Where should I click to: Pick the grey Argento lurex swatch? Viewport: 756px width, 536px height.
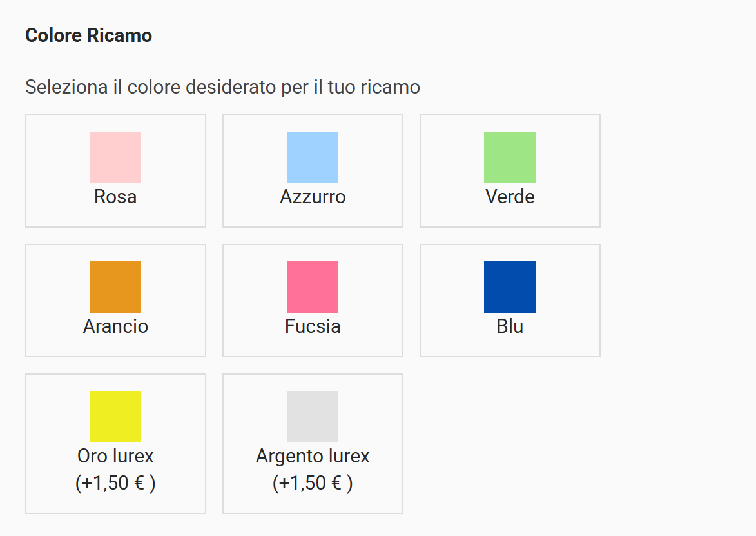tap(313, 417)
